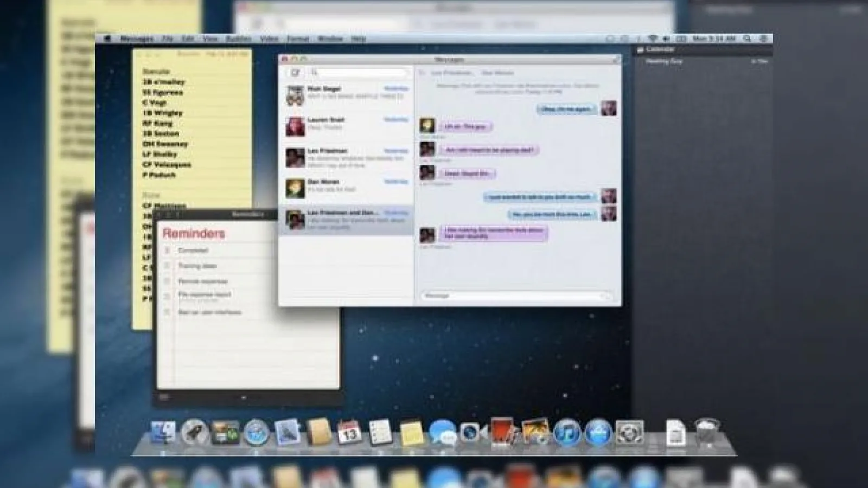Open the Trash in Dock
Screen dimensions: 868x488
(x=707, y=433)
